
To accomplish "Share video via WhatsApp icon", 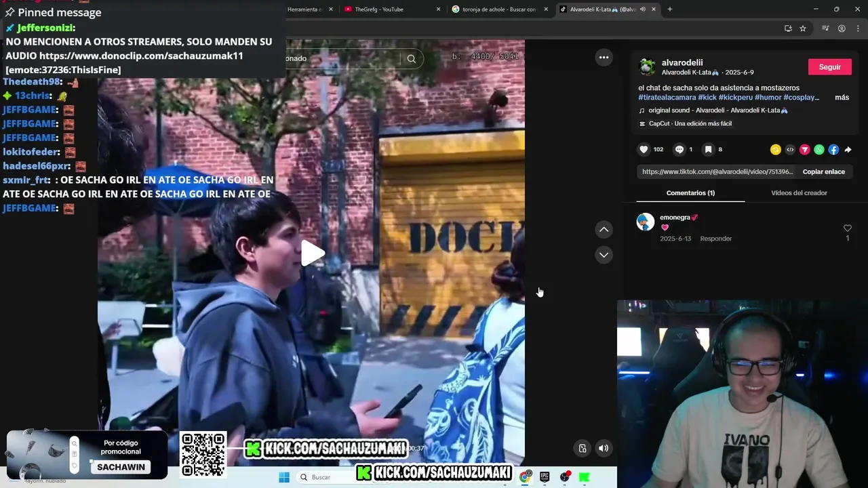I will click(819, 150).
